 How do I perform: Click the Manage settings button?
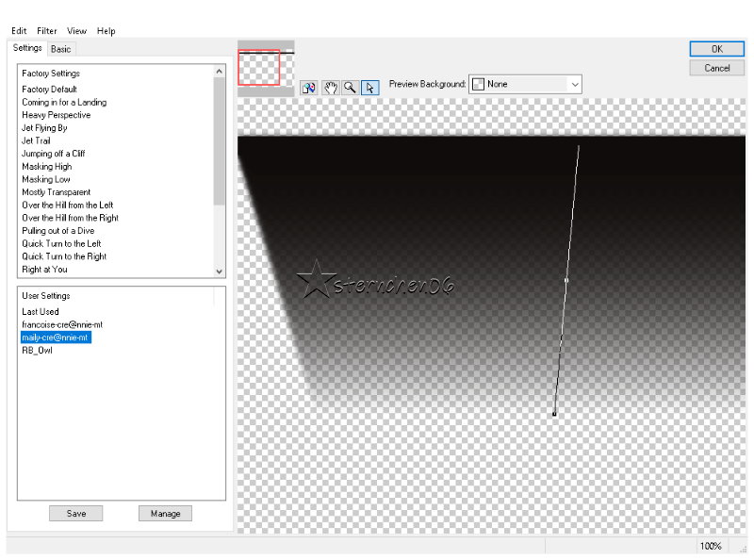coord(165,513)
